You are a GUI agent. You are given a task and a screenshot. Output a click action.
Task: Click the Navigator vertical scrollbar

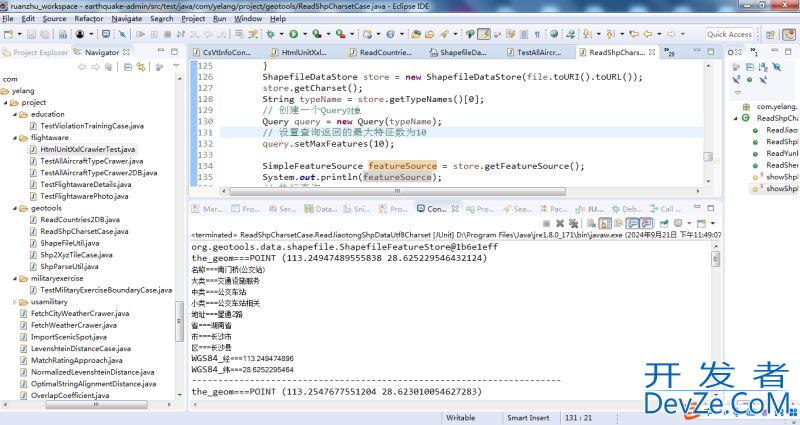tap(180, 321)
